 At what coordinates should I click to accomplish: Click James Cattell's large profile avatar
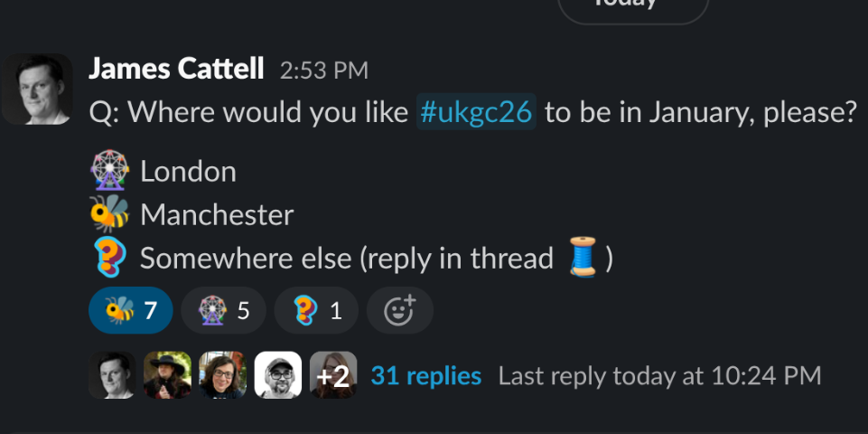point(37,89)
